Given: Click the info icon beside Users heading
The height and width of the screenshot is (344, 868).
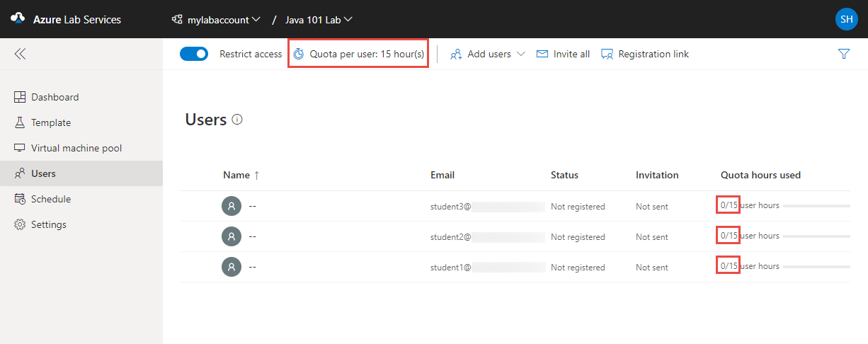Looking at the screenshot, I should click(x=237, y=120).
